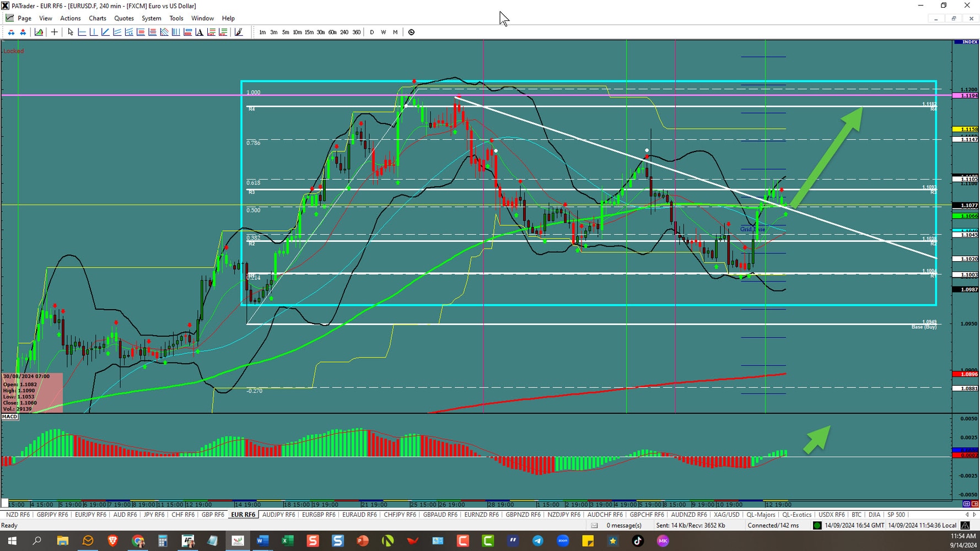Set chart to 15m timeframe
The image size is (980, 551).
pyautogui.click(x=309, y=32)
